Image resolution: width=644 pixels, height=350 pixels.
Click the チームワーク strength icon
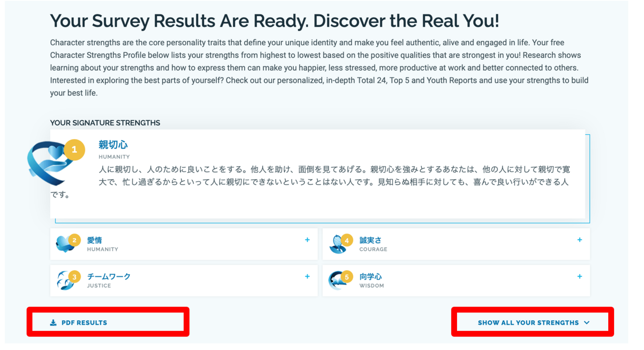64,281
